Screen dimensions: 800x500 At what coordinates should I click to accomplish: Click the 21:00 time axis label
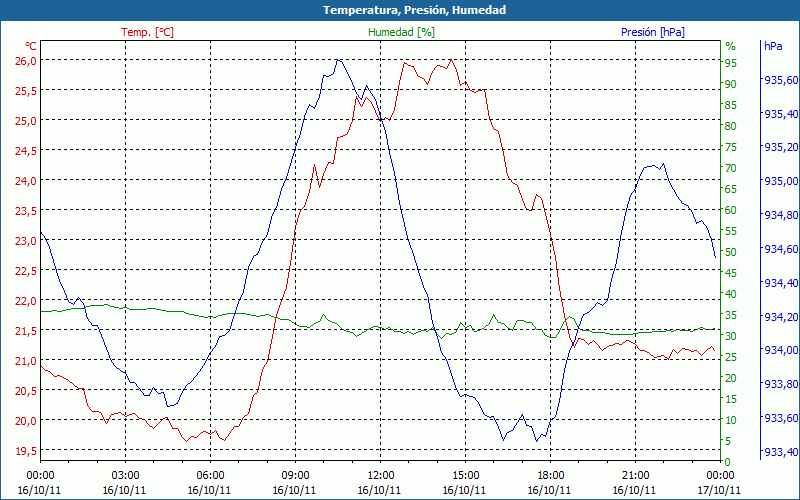click(x=635, y=476)
